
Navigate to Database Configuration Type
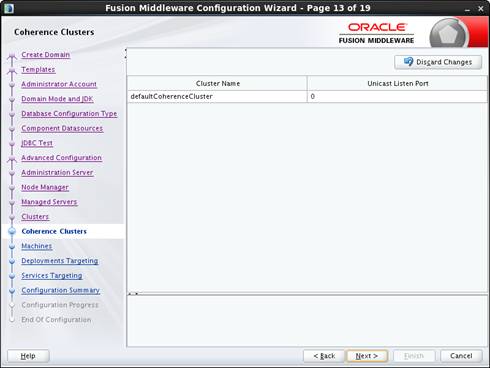(69, 114)
